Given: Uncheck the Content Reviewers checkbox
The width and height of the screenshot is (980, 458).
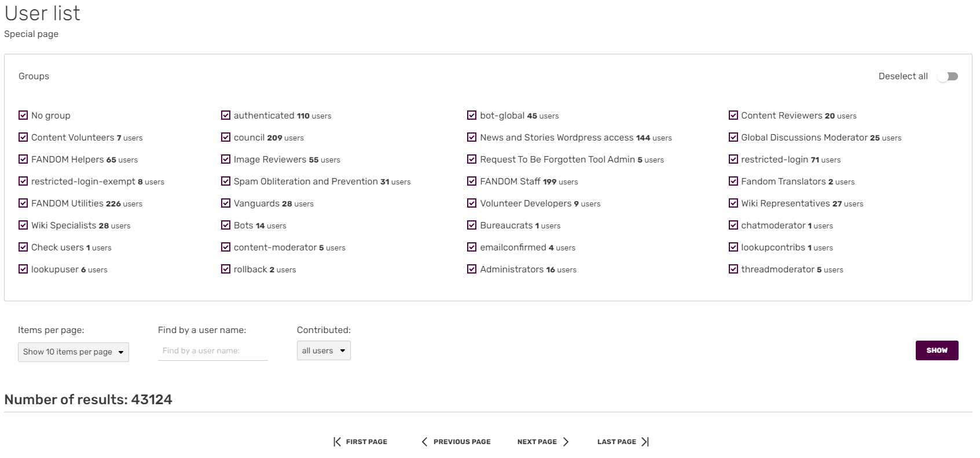Looking at the screenshot, I should (x=733, y=115).
